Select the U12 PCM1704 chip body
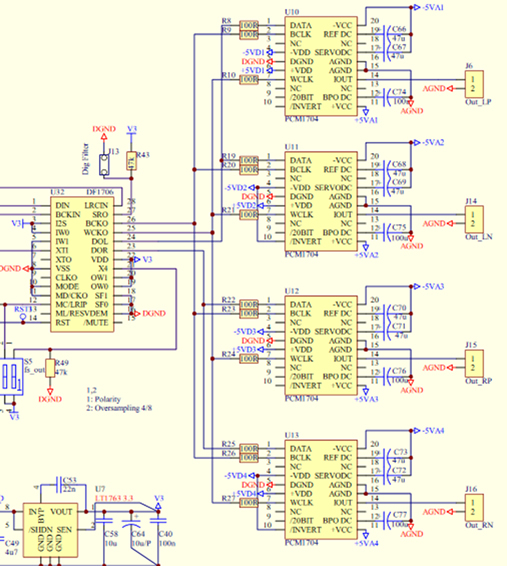 321,345
